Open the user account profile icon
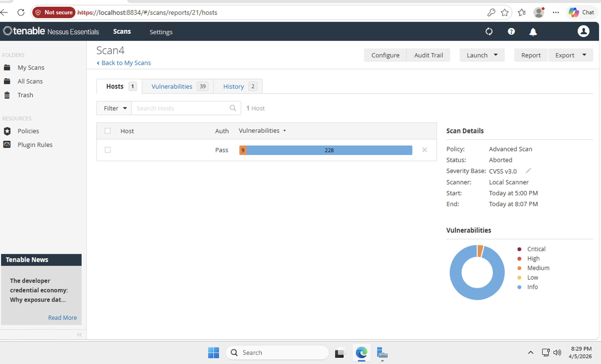 583,32
